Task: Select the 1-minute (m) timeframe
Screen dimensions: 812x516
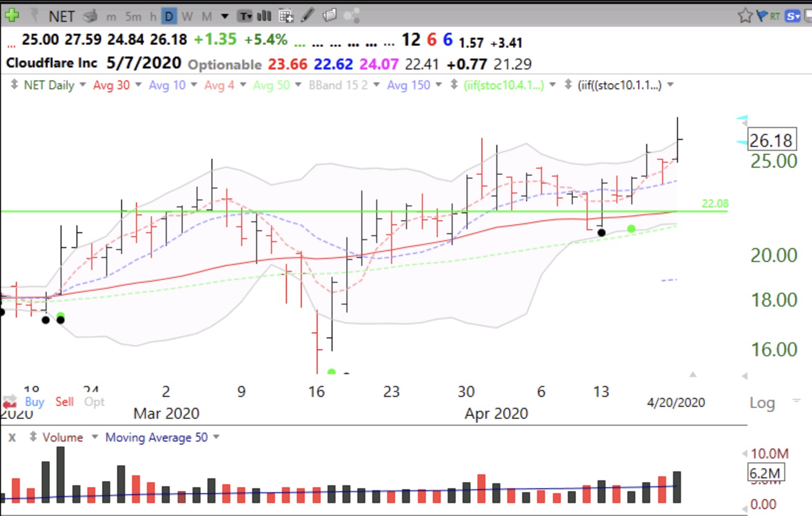Action: [x=111, y=17]
